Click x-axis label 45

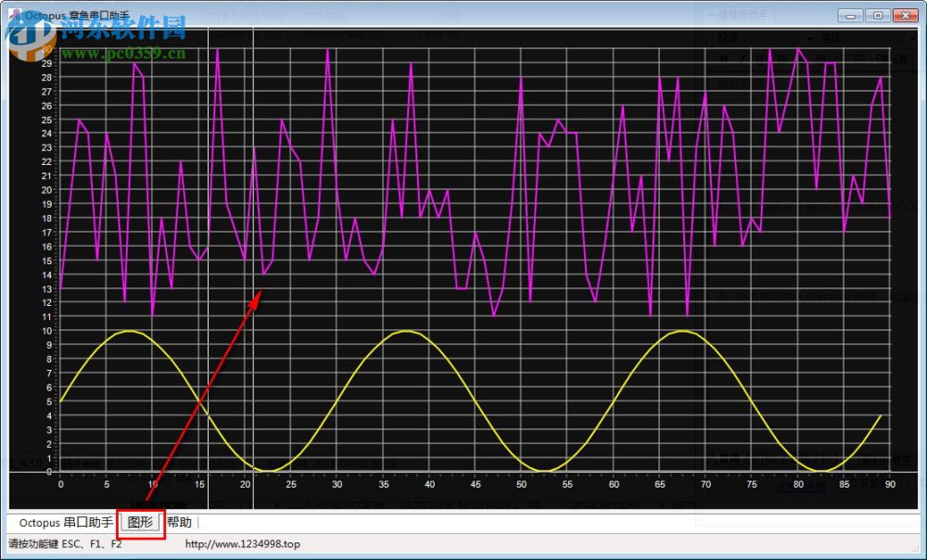tap(476, 484)
